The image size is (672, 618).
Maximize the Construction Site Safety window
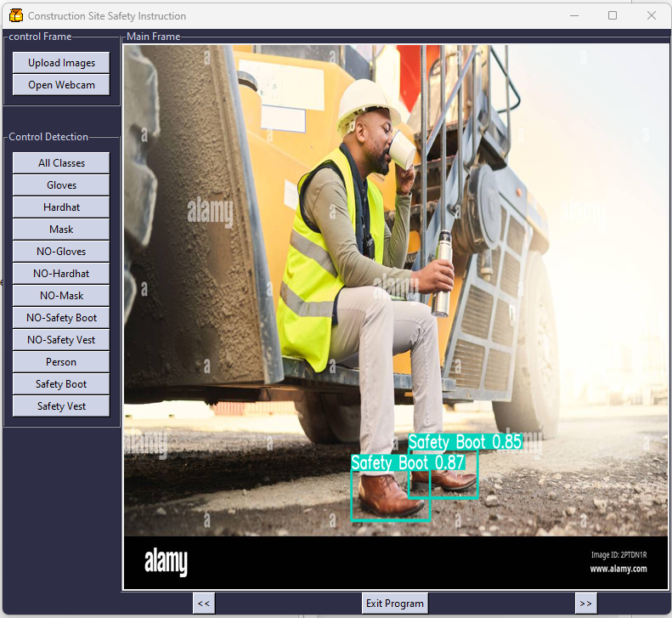[x=613, y=15]
